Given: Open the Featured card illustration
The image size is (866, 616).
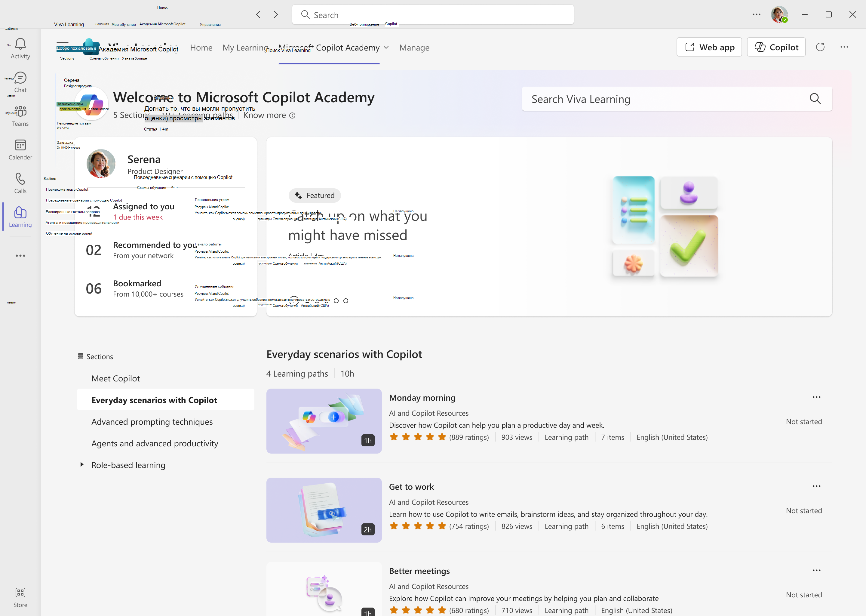Looking at the screenshot, I should [x=665, y=226].
